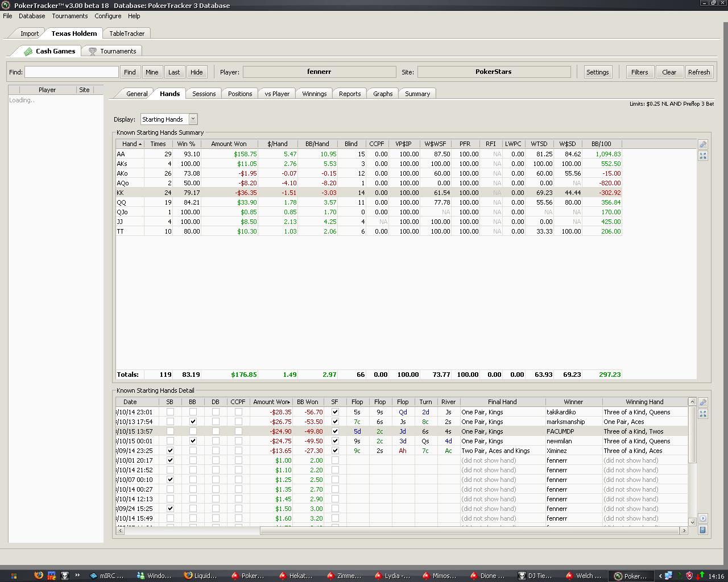This screenshot has width=728, height=582.
Task: Toggle CCPF checkbox for marksmanship hand
Action: click(238, 422)
